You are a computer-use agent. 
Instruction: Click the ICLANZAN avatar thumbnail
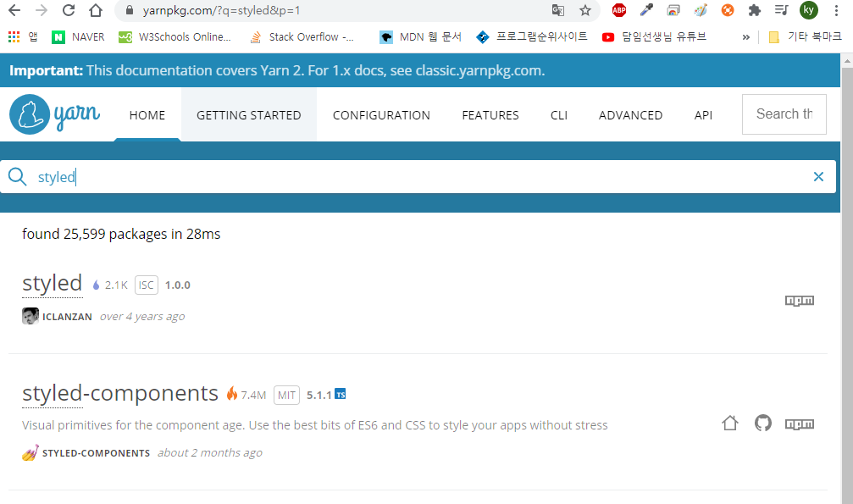30,316
